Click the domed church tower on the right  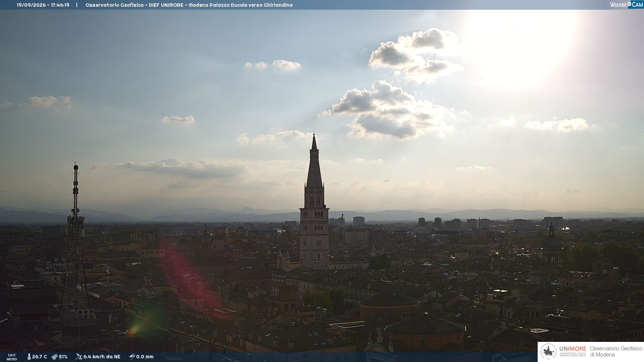(552, 246)
